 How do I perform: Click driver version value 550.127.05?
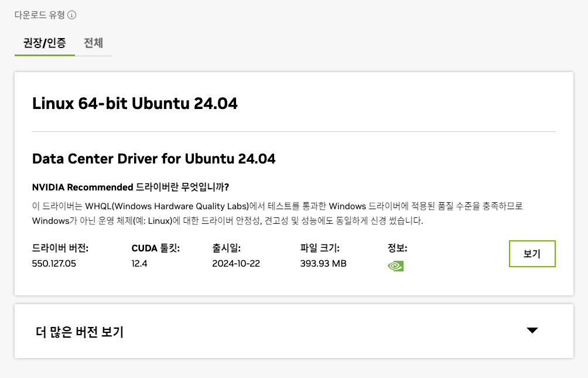pos(54,264)
